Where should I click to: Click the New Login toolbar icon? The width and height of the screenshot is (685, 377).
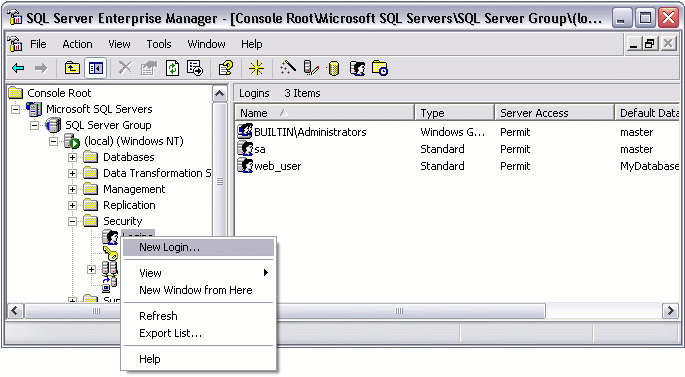point(357,68)
